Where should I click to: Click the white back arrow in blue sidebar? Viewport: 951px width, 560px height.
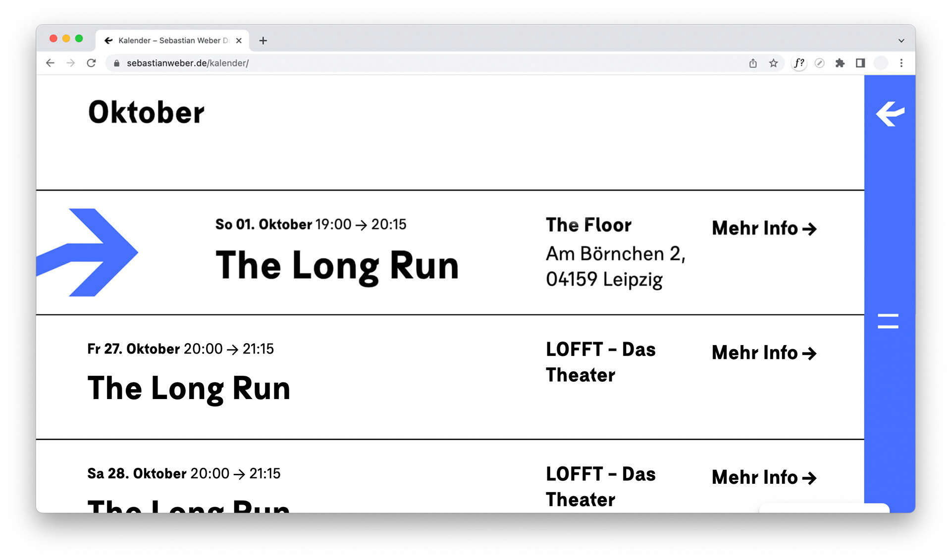(890, 114)
